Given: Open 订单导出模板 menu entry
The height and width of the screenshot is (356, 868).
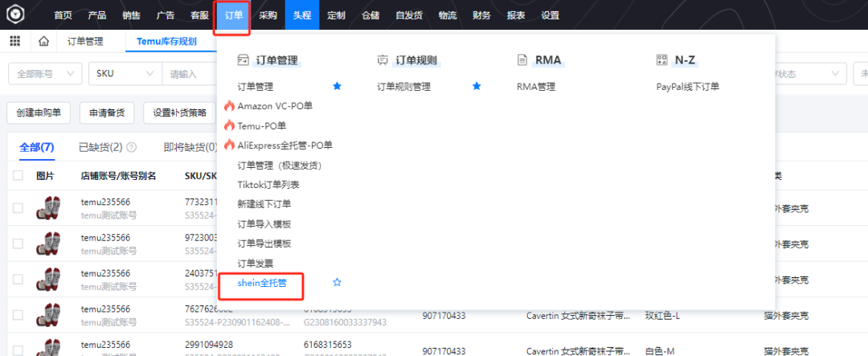Looking at the screenshot, I should 264,243.
